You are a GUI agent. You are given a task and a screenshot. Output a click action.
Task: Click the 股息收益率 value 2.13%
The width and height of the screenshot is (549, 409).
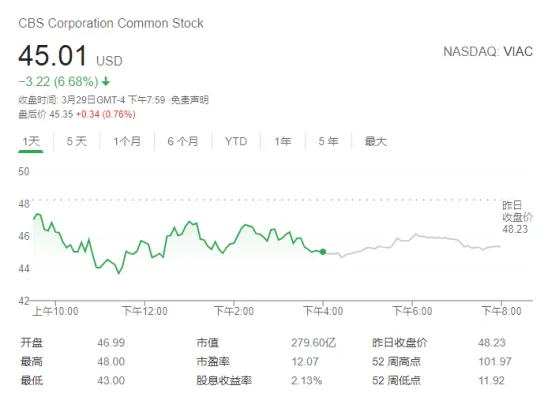[x=306, y=380]
